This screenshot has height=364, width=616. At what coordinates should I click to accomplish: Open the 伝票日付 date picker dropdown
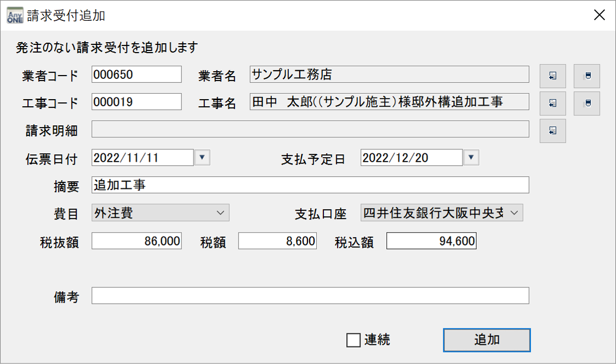click(x=202, y=157)
